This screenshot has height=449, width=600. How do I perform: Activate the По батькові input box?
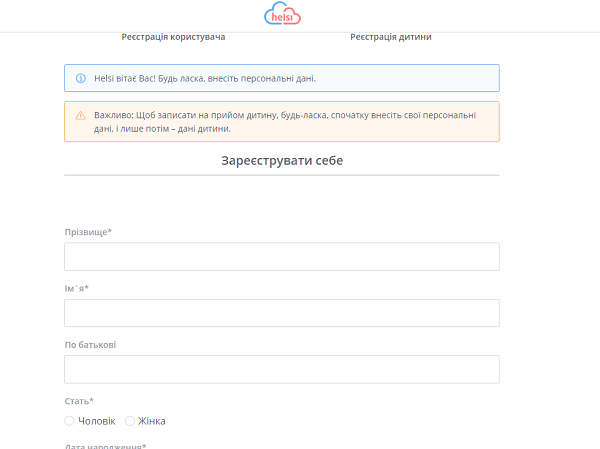tap(281, 369)
